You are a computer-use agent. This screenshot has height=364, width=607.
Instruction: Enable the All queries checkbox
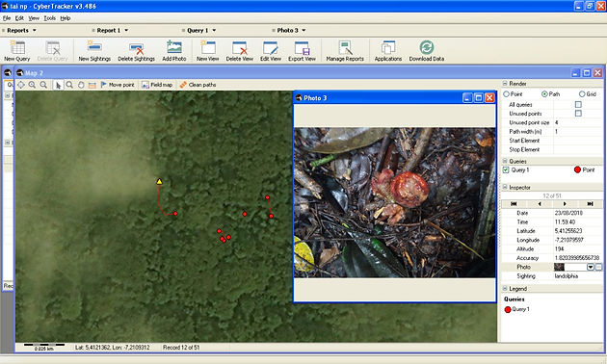[578, 104]
